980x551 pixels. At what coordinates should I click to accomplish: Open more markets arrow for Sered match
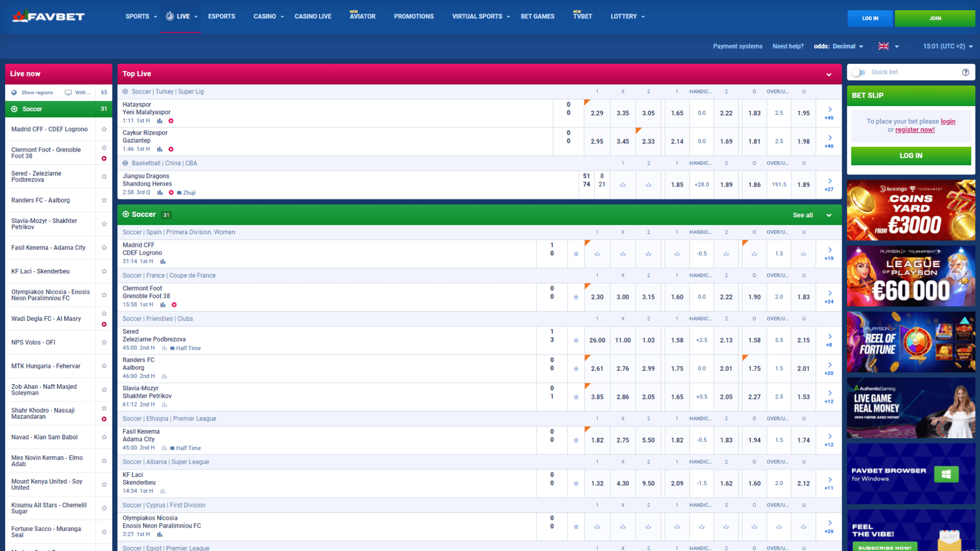point(829,336)
